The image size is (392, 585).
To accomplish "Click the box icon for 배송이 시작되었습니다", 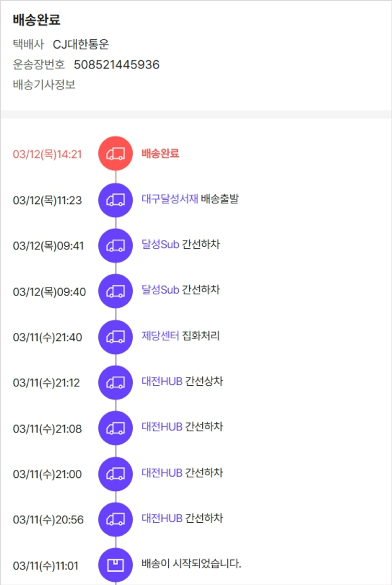I will [116, 565].
